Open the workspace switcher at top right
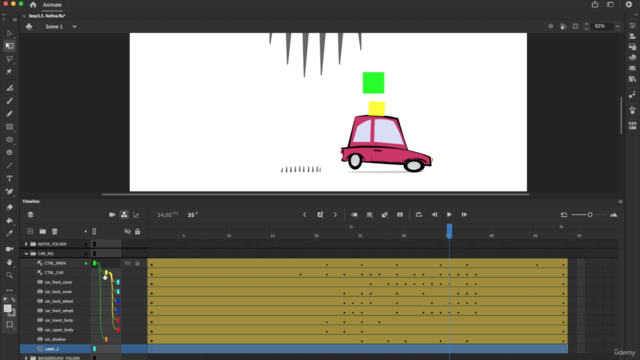The height and width of the screenshot is (360, 640). [x=610, y=4]
